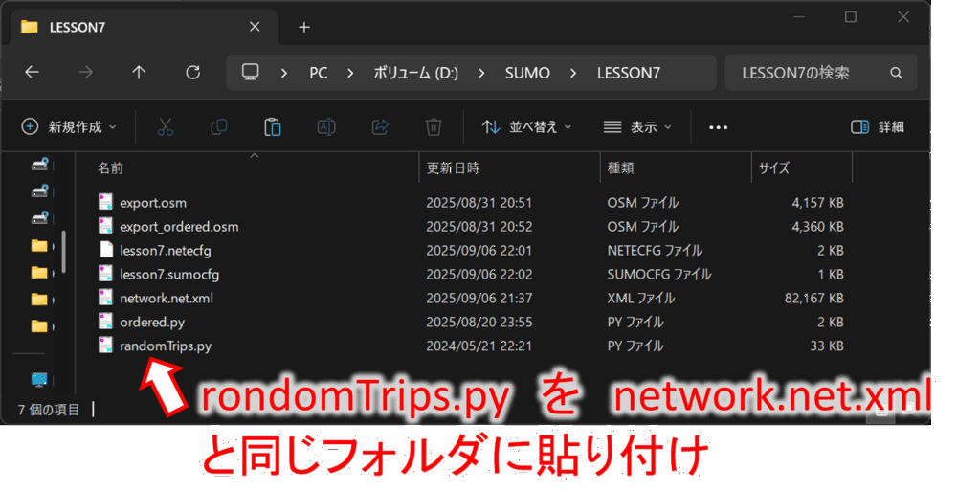980x491 pixels.
Task: Click the 2025/08/20 23:55 date cell
Action: 479,322
